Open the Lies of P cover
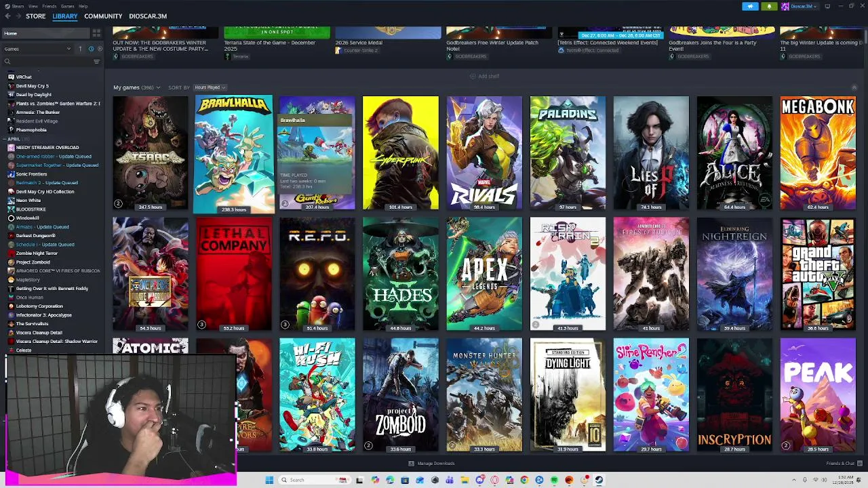Viewport: 868px width, 488px height. (651, 152)
